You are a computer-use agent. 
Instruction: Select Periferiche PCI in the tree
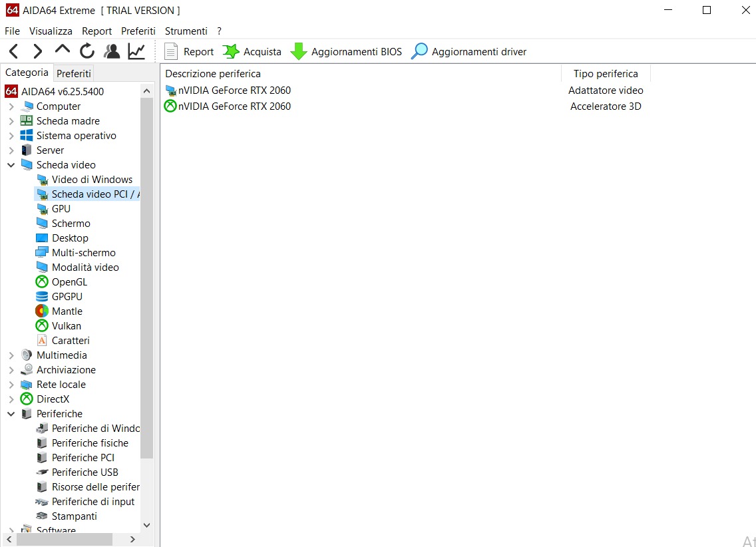point(83,457)
